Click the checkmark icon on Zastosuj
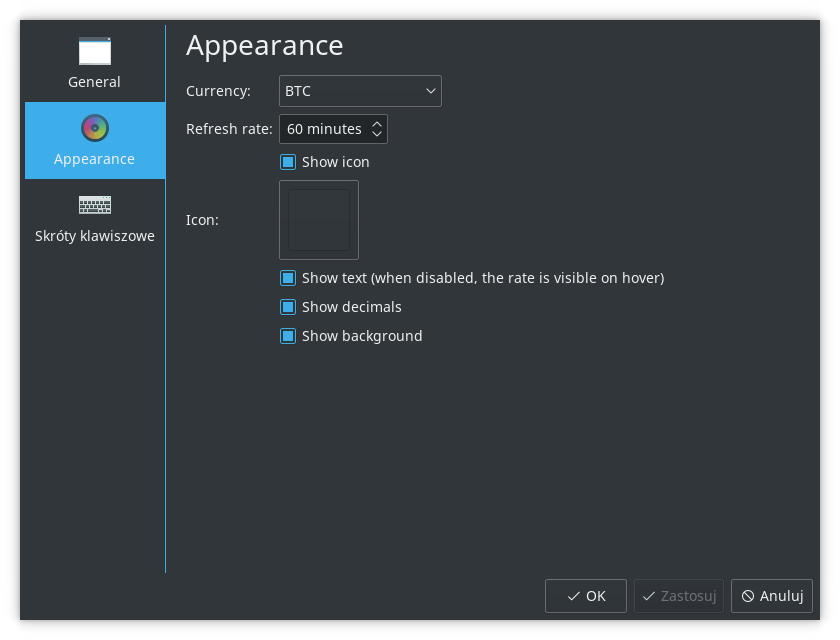840x640 pixels. [x=649, y=596]
